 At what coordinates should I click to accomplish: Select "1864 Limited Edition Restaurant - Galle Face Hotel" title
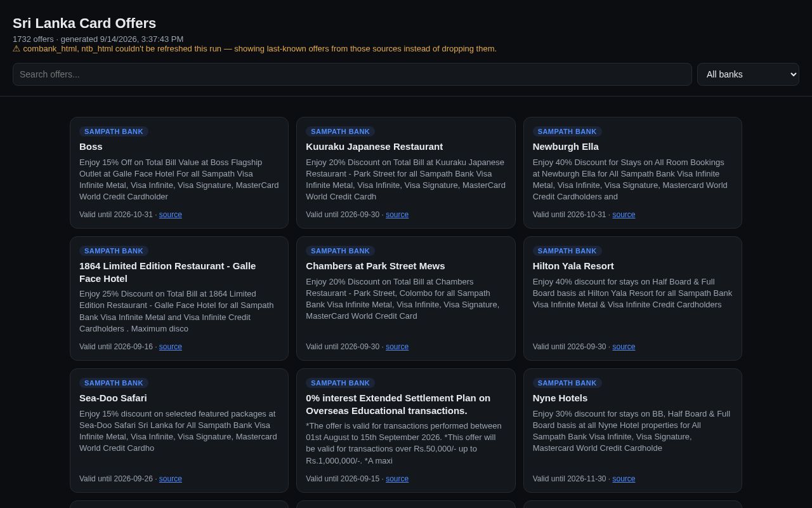(x=167, y=272)
